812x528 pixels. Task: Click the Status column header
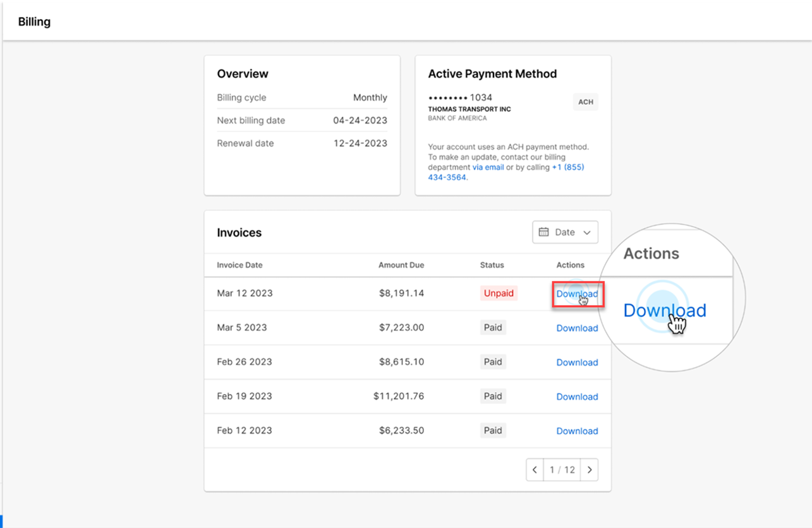tap(492, 265)
